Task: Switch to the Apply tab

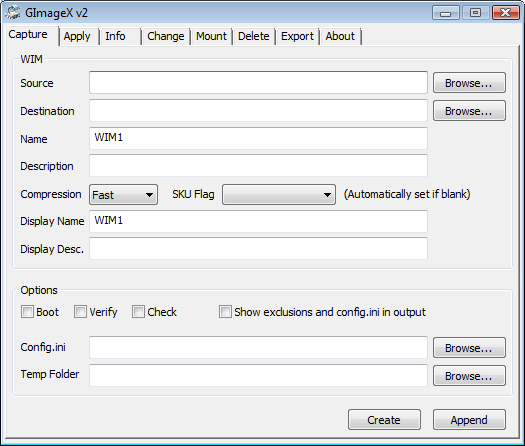Action: click(x=77, y=36)
